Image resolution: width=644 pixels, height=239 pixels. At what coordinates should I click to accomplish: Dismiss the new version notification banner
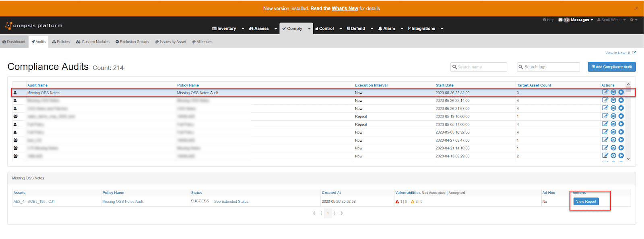click(x=636, y=8)
